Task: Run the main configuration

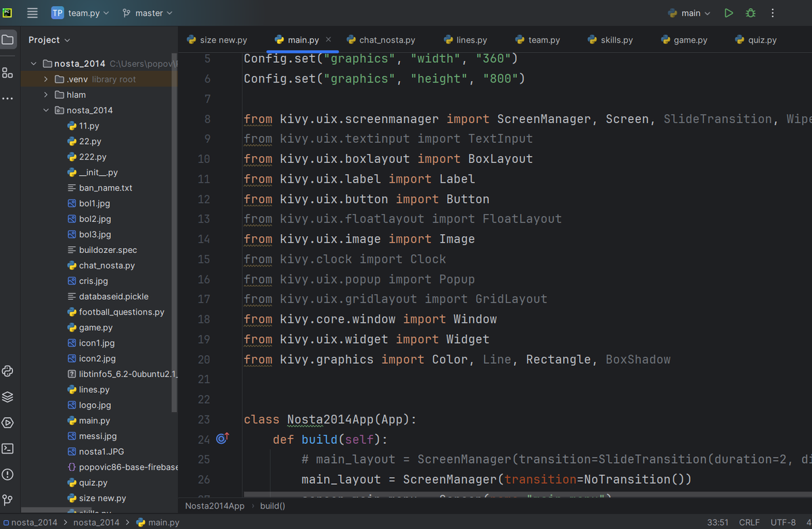Action: tap(729, 13)
